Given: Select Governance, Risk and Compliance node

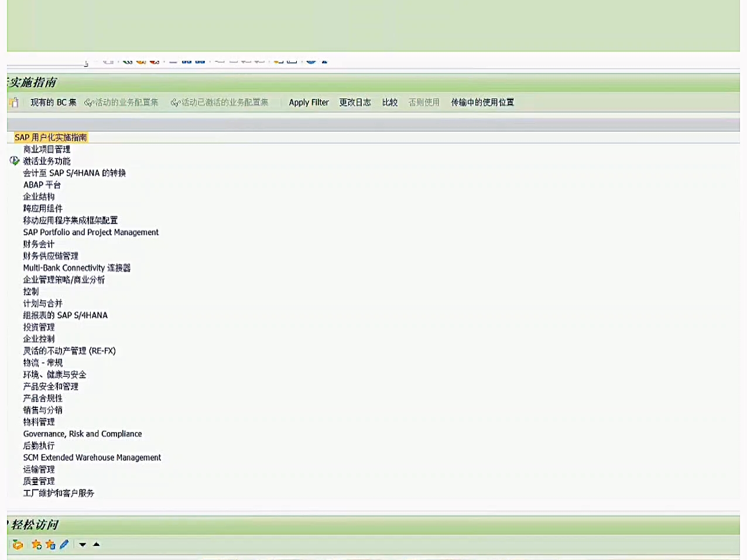Looking at the screenshot, I should pyautogui.click(x=83, y=434).
